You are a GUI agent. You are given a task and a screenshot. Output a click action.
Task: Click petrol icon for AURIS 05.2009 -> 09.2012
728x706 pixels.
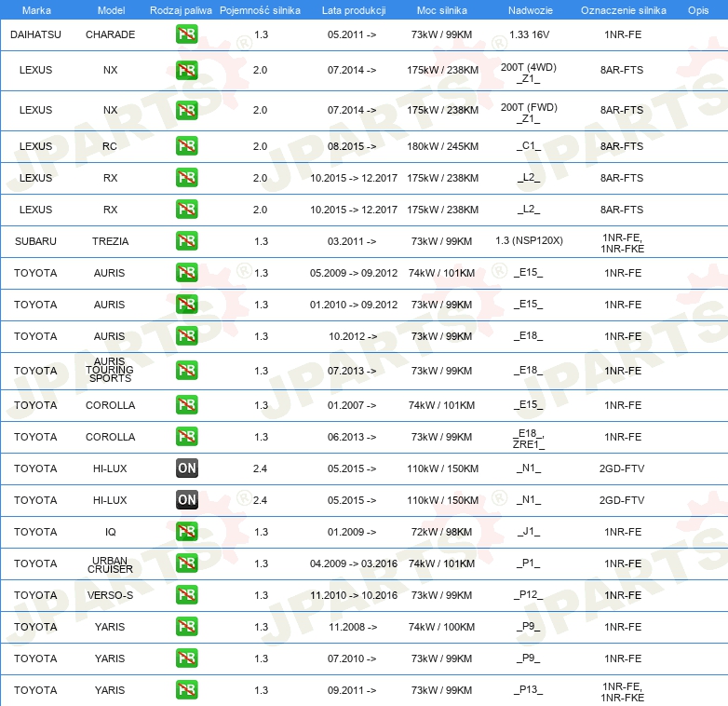186,272
